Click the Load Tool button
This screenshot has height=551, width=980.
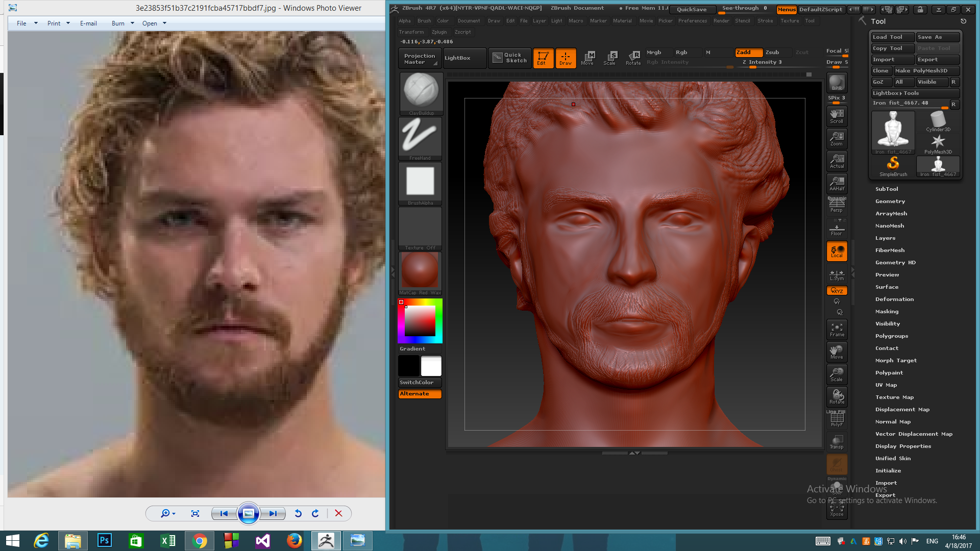click(893, 37)
